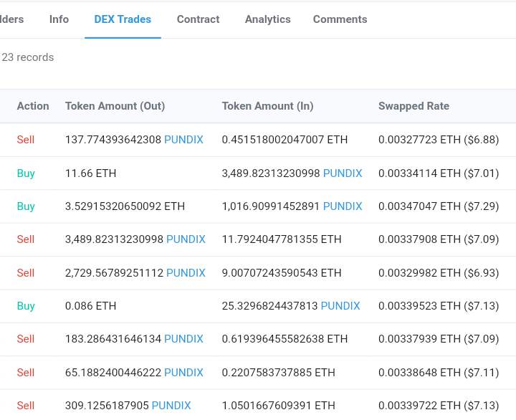Screen dimensions: 516x420
Task: Click swapped rate 0.00337908 ETH ($7.09)
Action: tap(439, 239)
